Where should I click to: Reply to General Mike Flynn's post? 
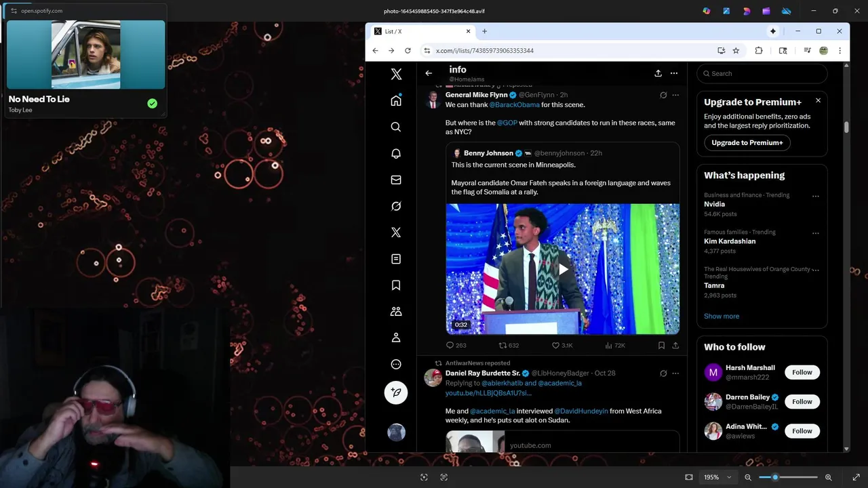[456, 345]
